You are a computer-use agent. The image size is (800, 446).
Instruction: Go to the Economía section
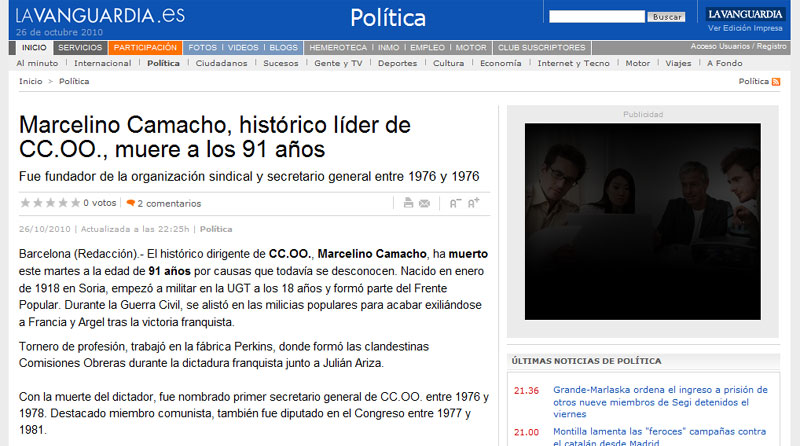tap(500, 63)
